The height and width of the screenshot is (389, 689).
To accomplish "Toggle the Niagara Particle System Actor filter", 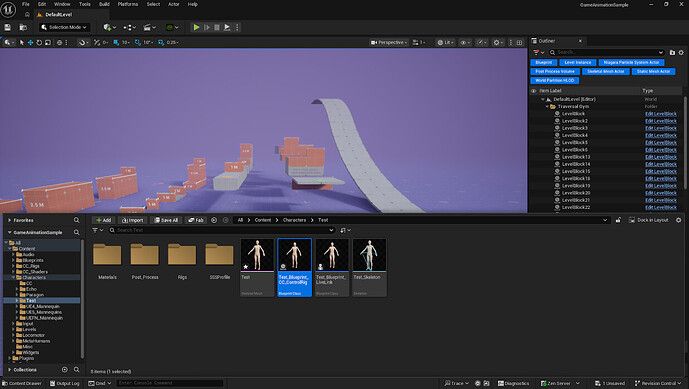I will (631, 62).
